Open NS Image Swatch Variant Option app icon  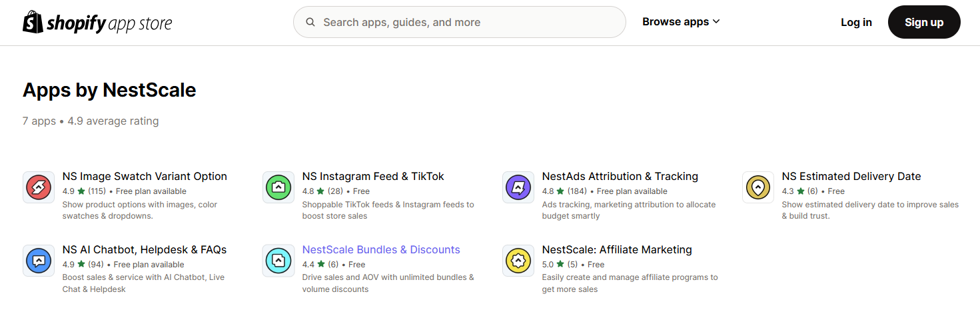pos(39,187)
